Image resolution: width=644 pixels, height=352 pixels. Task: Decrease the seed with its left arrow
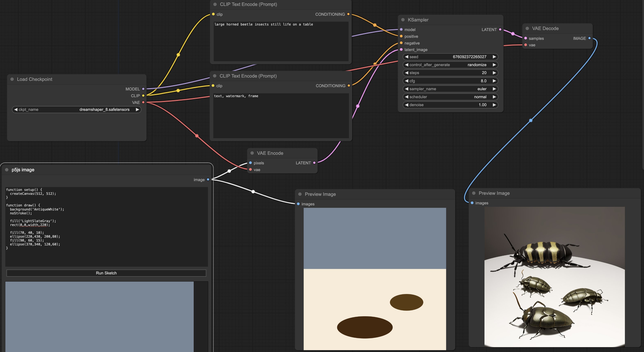(x=407, y=57)
